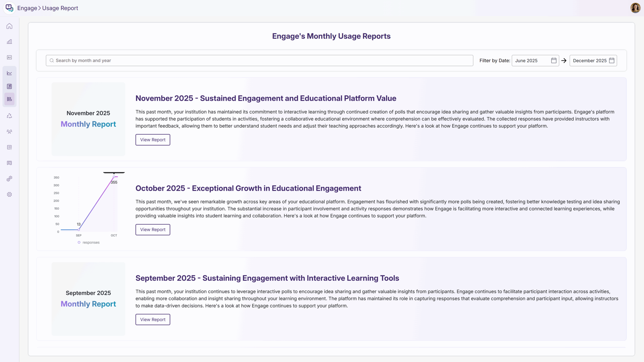
Task: Open the December 2025 end date picker
Action: tap(589, 61)
